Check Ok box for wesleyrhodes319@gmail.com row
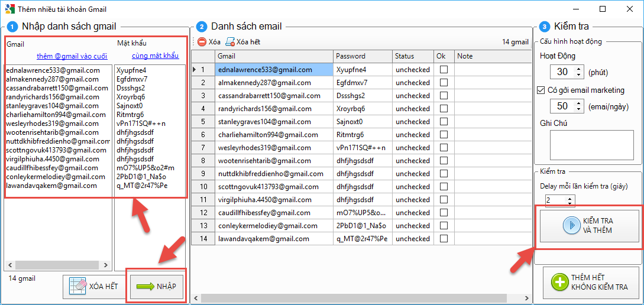 444,148
